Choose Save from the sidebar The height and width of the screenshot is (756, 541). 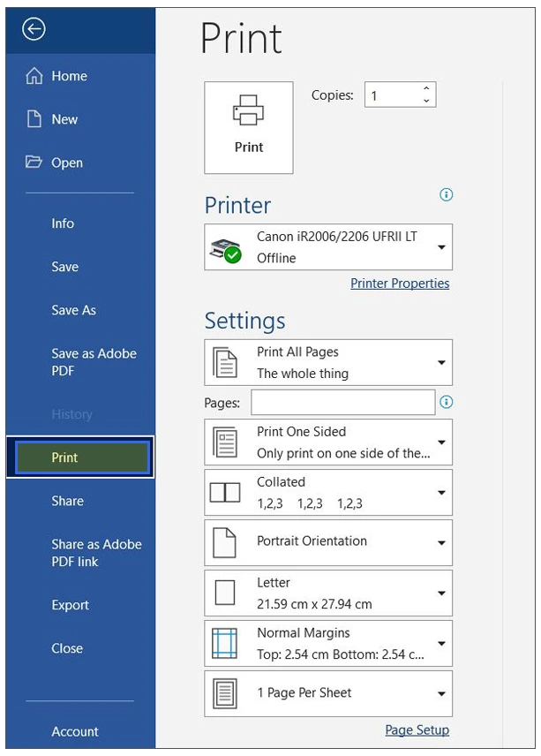[65, 267]
